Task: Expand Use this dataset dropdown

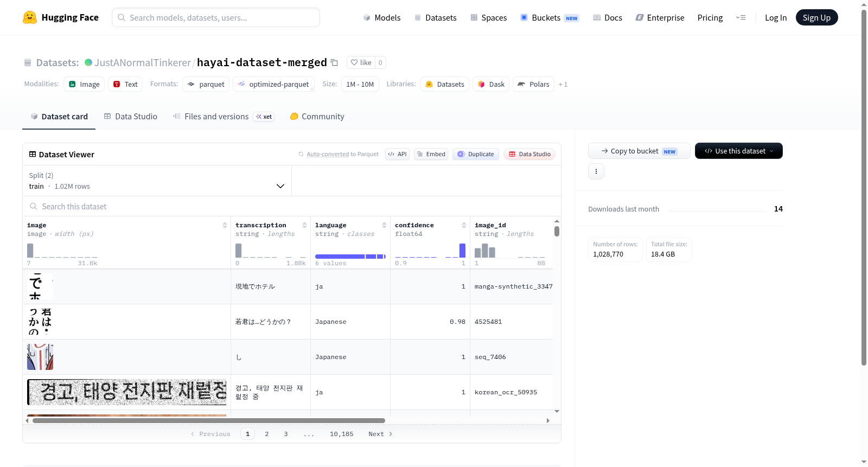Action: click(739, 151)
